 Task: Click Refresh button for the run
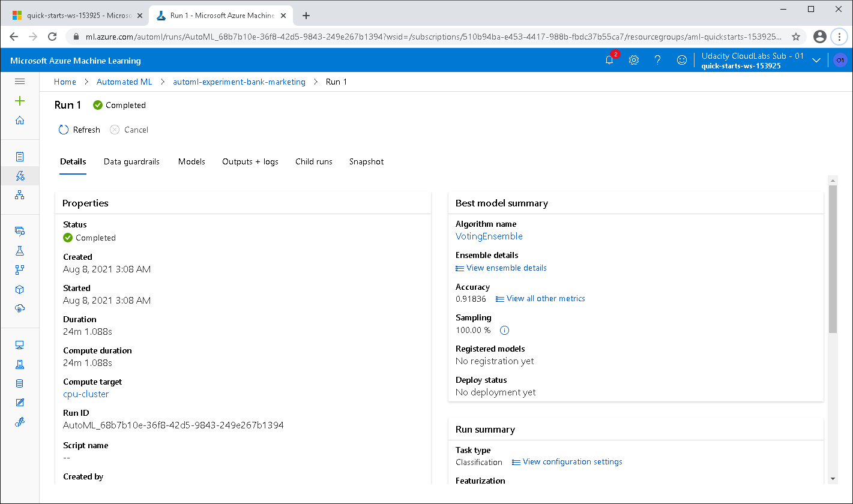point(79,130)
